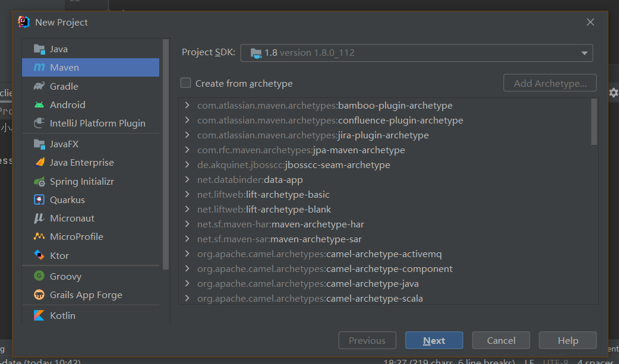Click the Quarkus icon
Screen dimensions: 619x364
(x=39, y=200)
